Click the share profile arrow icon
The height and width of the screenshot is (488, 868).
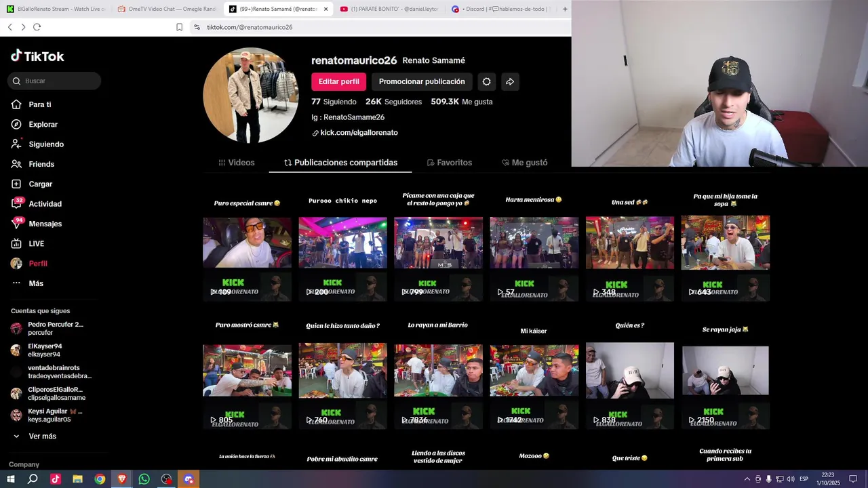pyautogui.click(x=510, y=81)
